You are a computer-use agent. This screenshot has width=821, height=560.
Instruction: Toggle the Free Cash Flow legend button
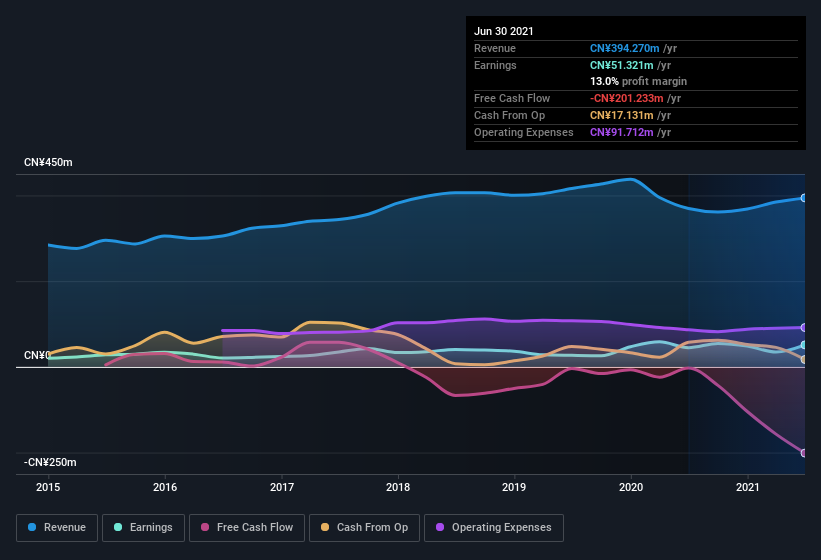[x=247, y=528]
